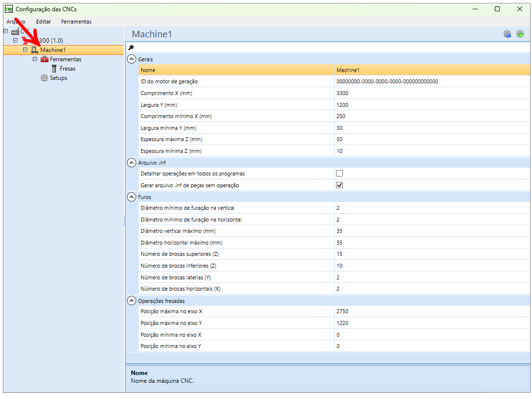Image resolution: width=532 pixels, height=398 pixels.
Task: Select the 'Nome' property label
Action: [148, 70]
